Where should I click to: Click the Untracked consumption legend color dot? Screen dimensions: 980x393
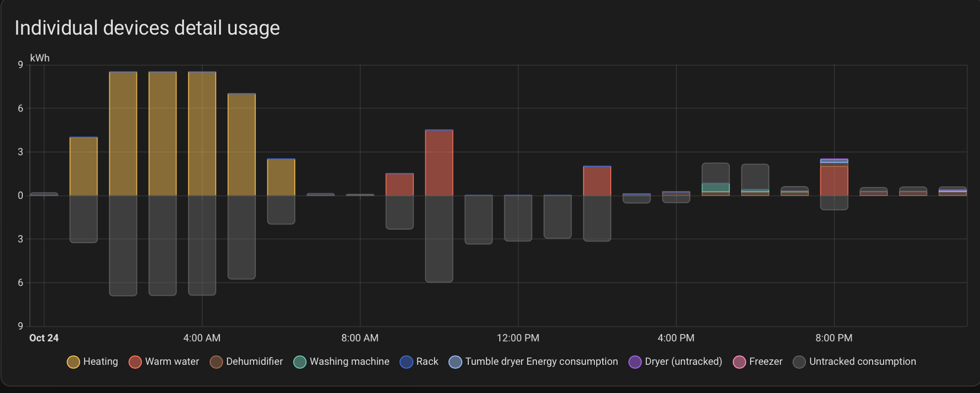[x=799, y=362]
